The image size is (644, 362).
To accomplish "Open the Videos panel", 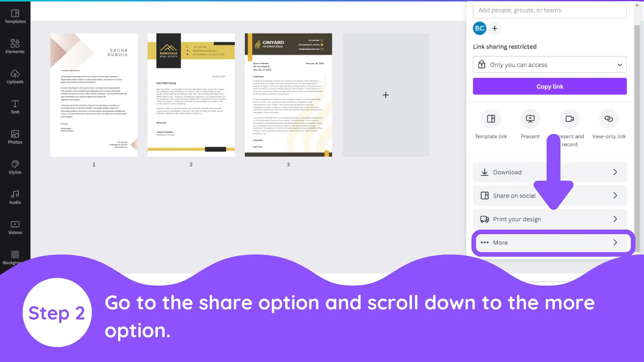I will pyautogui.click(x=15, y=228).
